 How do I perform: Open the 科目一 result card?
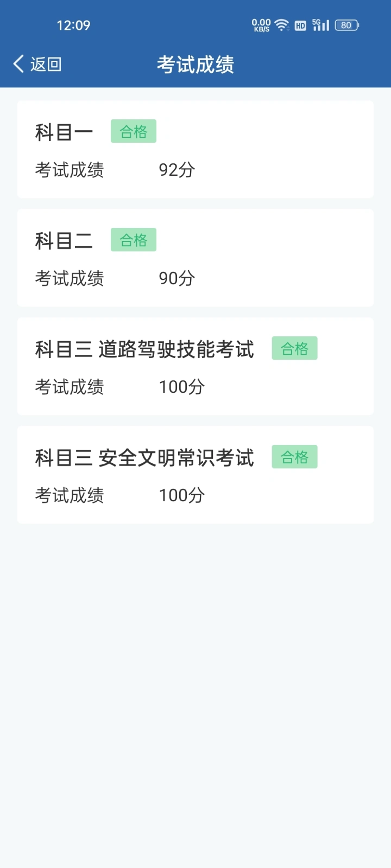(195, 149)
